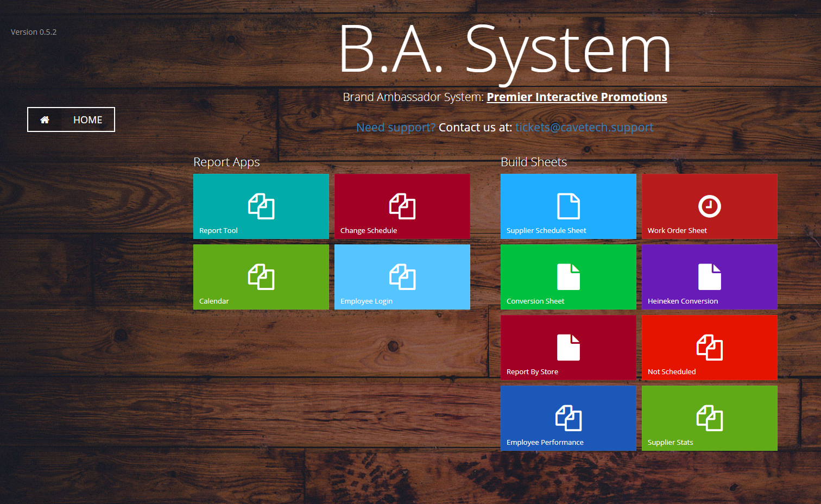
Task: Open the Report Tool tile icon
Action: click(261, 206)
